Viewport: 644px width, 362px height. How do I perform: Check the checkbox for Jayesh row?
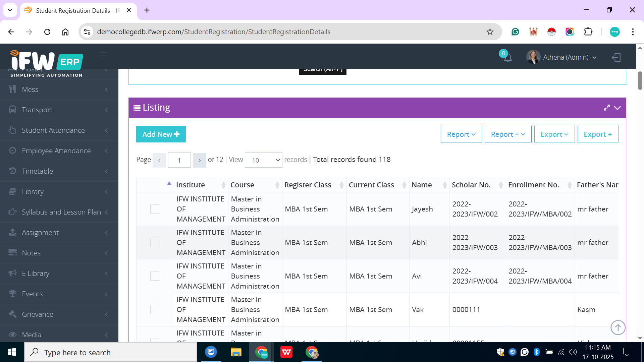[155, 209]
